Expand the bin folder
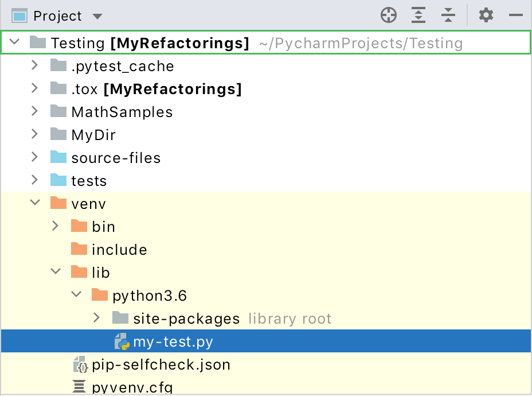 click(55, 226)
